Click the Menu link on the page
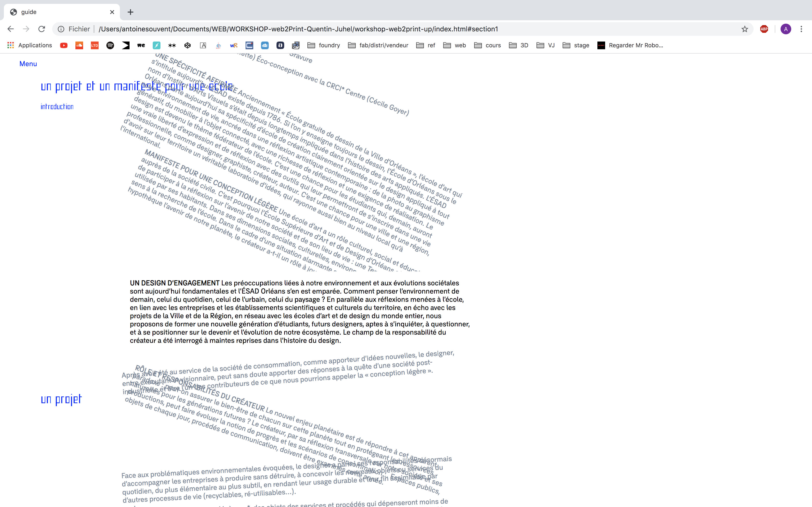The image size is (812, 507). coord(28,64)
